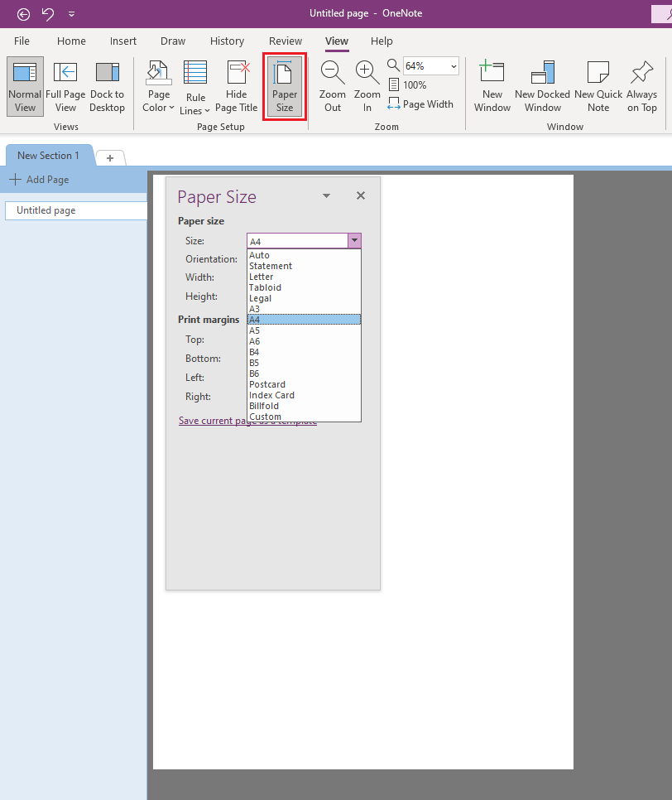Toggle the Paper Size button
Image resolution: width=672 pixels, height=800 pixels.
pos(285,86)
